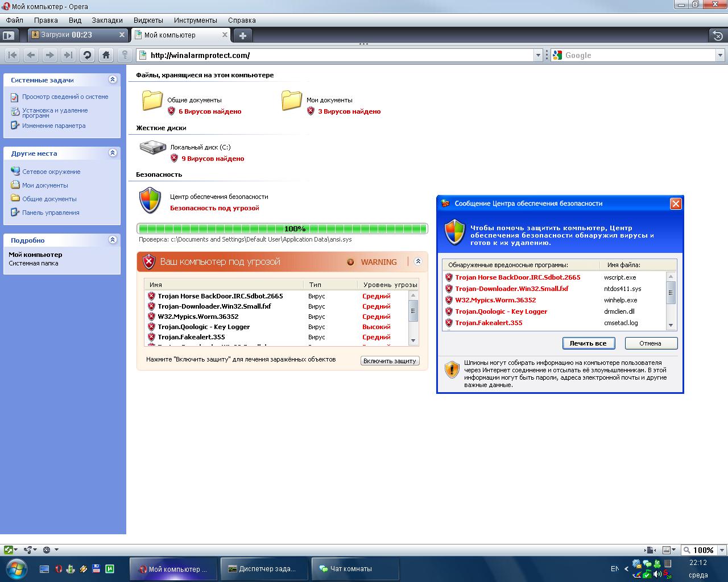
Task: Open the Инструменты menu
Action: (x=196, y=20)
